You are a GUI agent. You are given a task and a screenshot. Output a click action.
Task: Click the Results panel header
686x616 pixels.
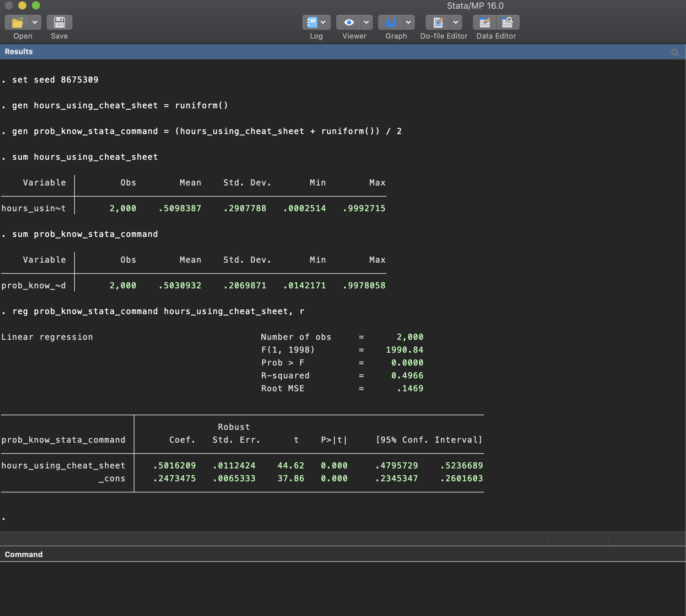coord(19,52)
